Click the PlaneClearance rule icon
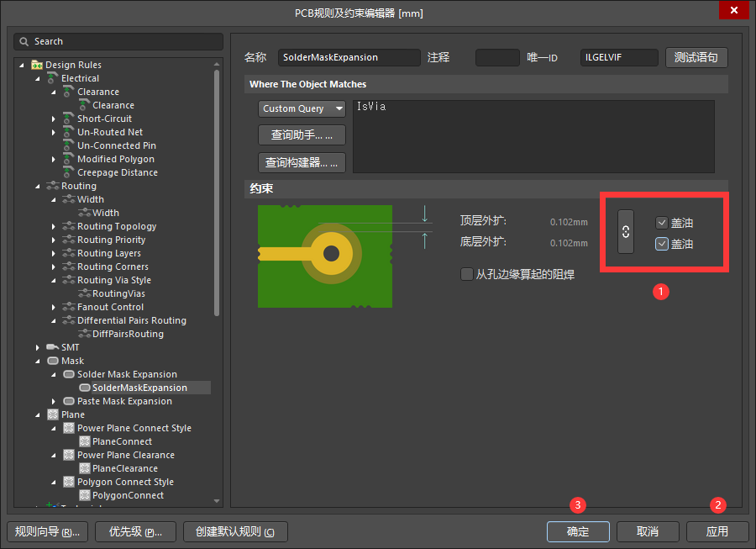Screen dimensions: 756x549 [x=85, y=468]
